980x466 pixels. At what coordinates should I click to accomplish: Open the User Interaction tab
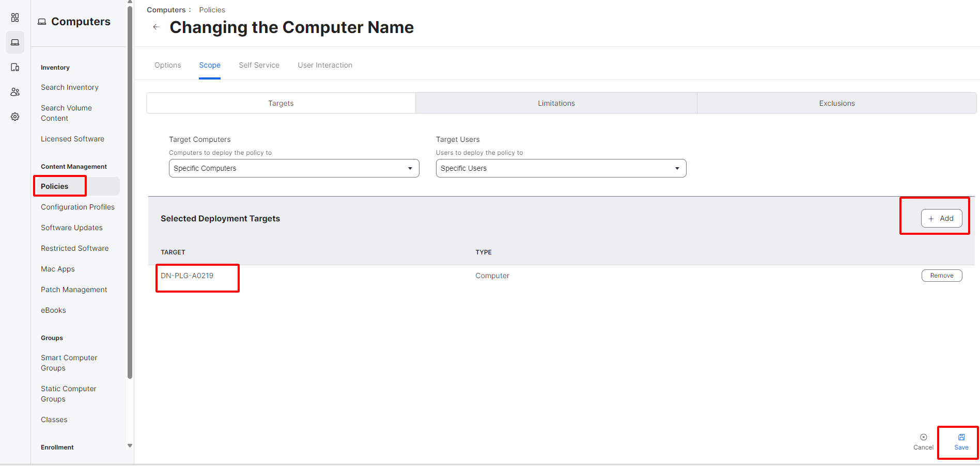(325, 65)
